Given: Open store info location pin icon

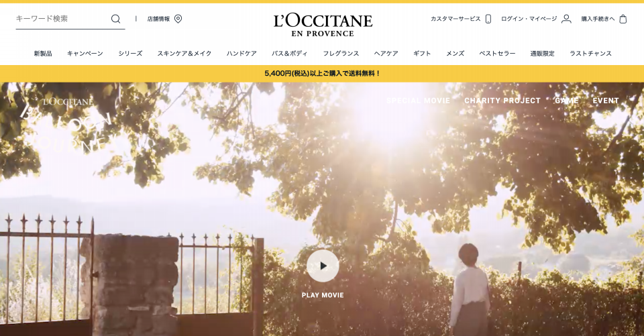Looking at the screenshot, I should pos(178,19).
